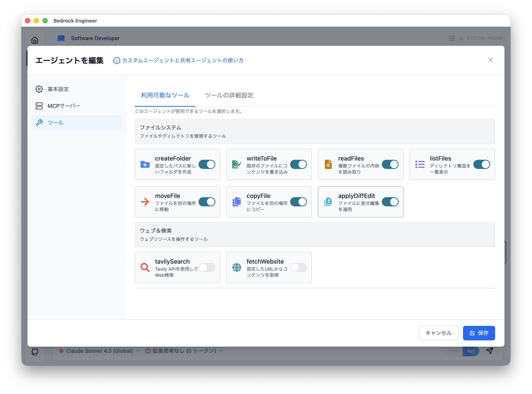Select the 利用可能なツール tab

point(165,95)
